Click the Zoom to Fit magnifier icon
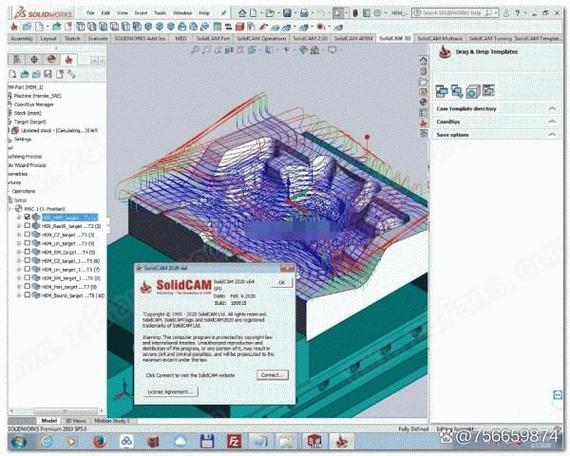The height and width of the screenshot is (456, 570). [x=195, y=50]
